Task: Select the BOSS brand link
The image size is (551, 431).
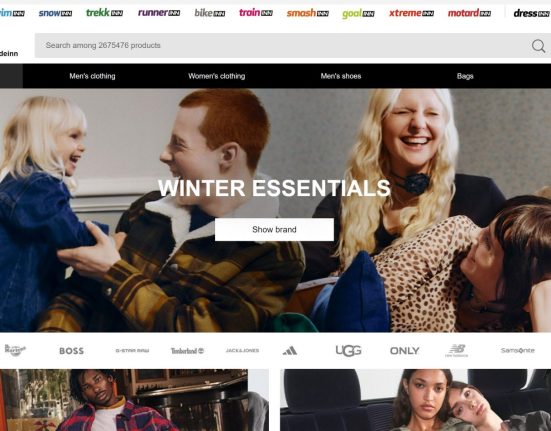Action: (71, 351)
